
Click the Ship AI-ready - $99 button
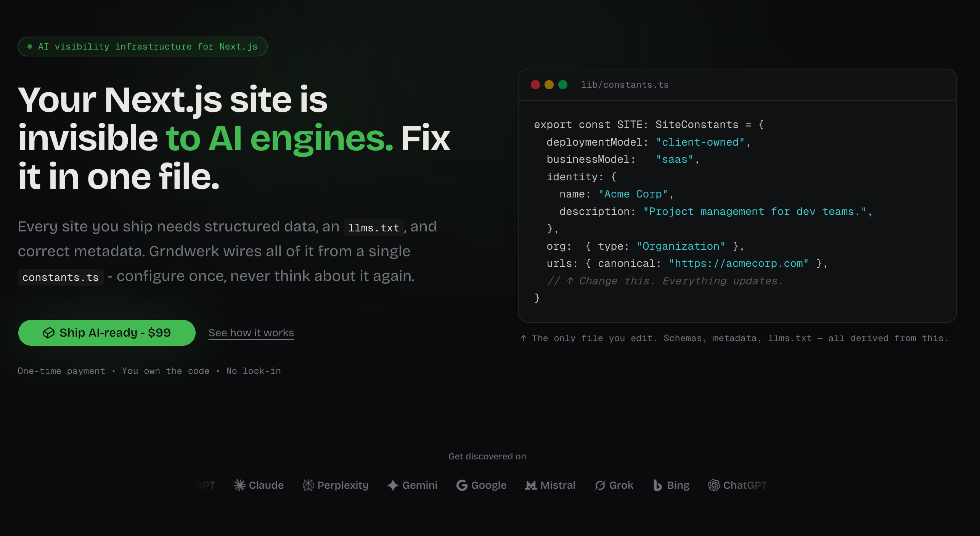107,333
